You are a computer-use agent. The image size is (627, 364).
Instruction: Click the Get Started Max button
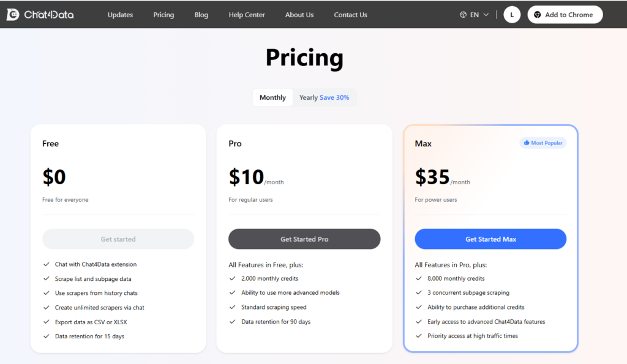(x=490, y=239)
